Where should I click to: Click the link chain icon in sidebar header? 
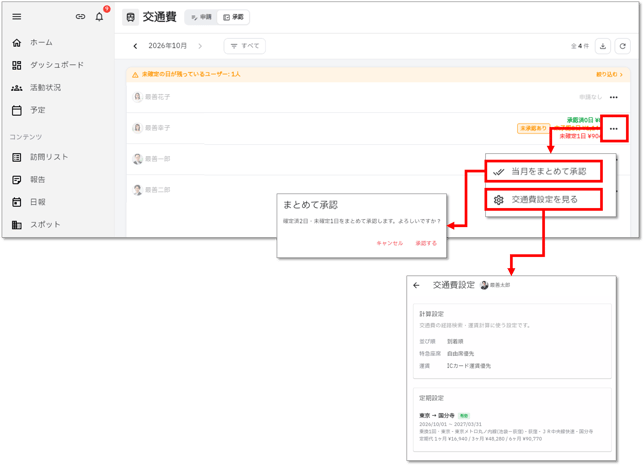[80, 17]
